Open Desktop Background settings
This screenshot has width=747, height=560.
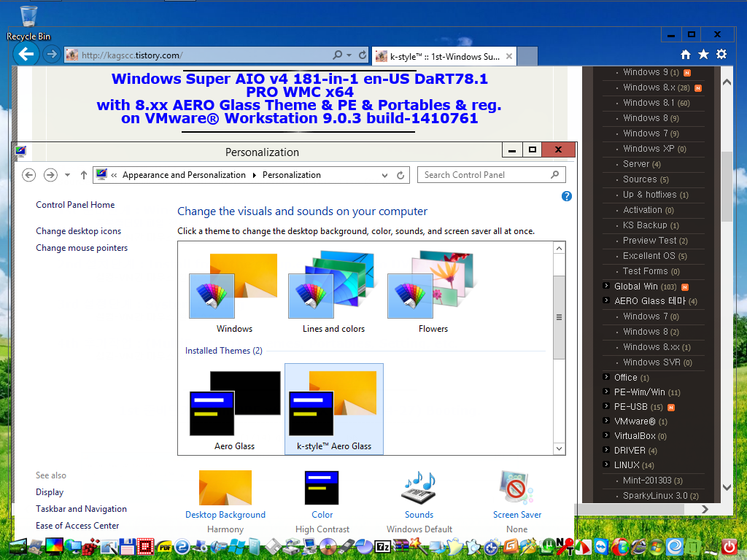225,515
